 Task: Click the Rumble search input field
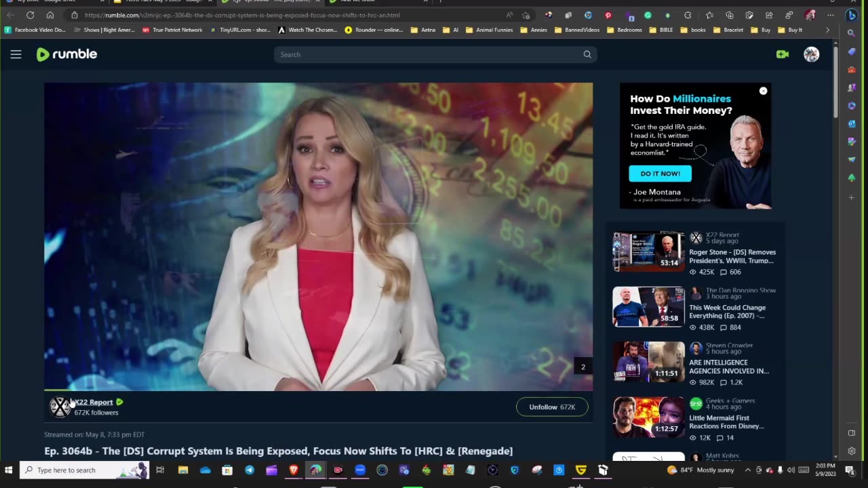coord(427,54)
